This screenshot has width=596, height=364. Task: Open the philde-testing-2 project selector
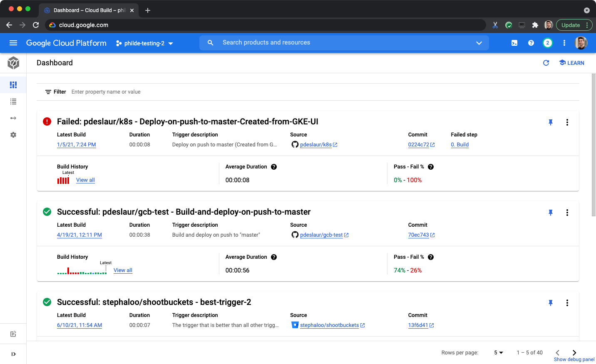pos(144,43)
